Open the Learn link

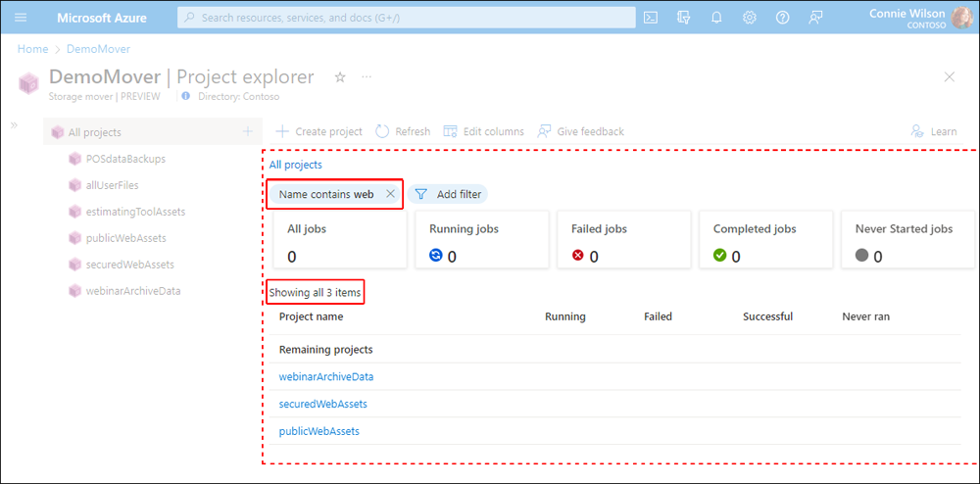coord(934,131)
